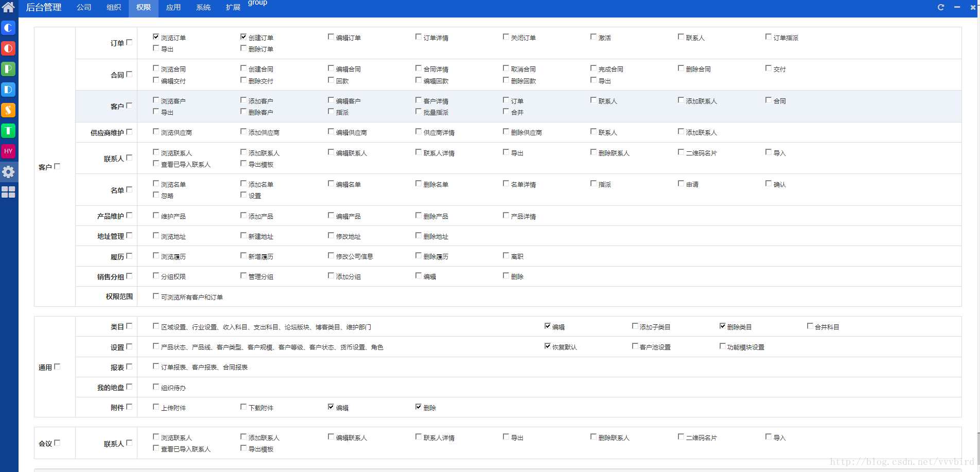Tick the 删除订单 checkbox

243,48
